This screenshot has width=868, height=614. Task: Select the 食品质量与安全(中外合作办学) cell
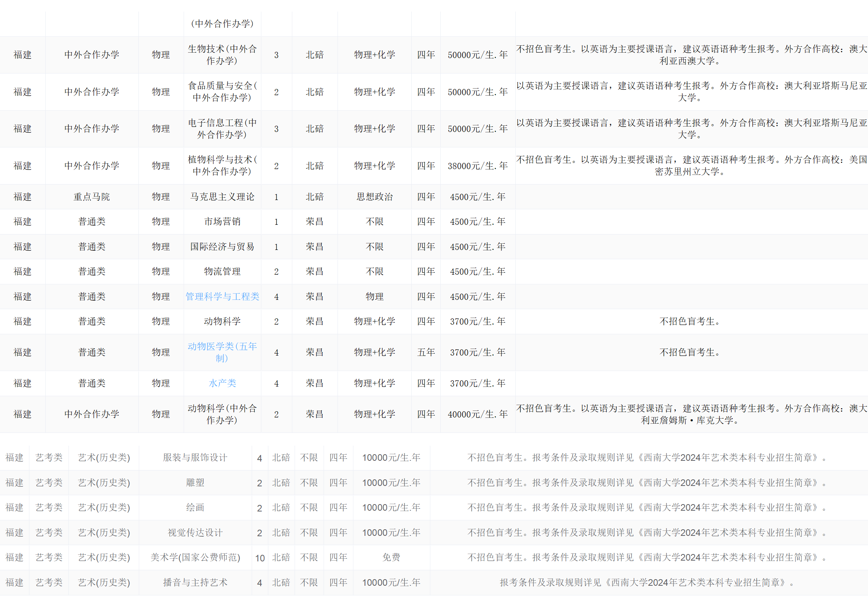(x=222, y=92)
